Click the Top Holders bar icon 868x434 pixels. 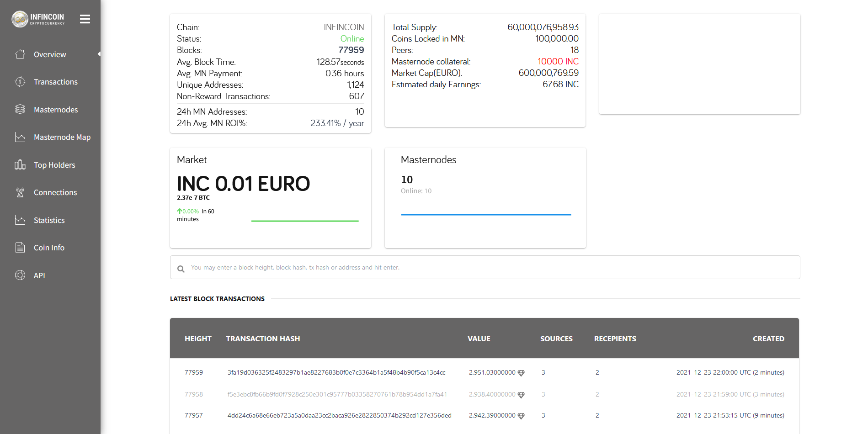click(x=20, y=165)
